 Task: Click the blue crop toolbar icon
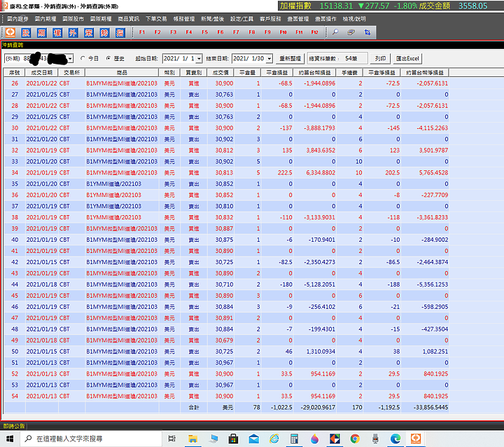[367, 32]
